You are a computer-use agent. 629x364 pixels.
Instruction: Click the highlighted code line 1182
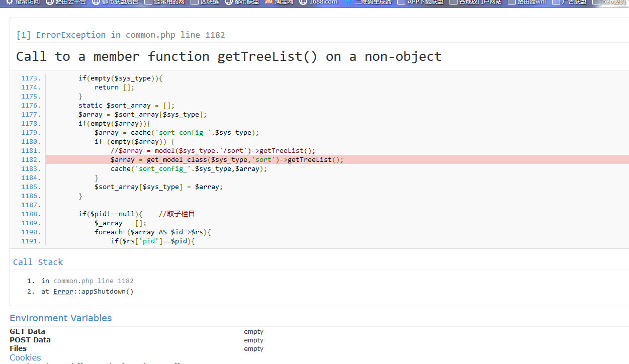tap(227, 160)
